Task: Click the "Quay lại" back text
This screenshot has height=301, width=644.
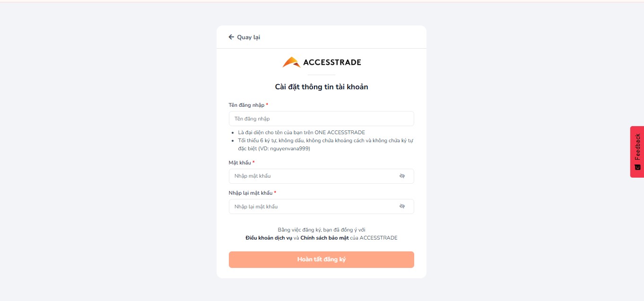Action: (x=248, y=37)
